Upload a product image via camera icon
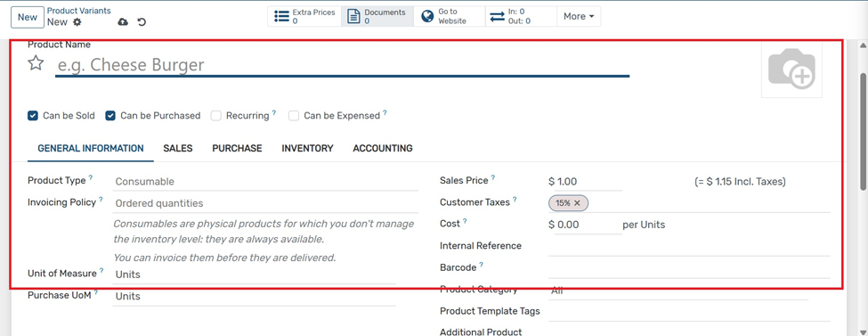This screenshot has height=336, width=868. pyautogui.click(x=791, y=70)
